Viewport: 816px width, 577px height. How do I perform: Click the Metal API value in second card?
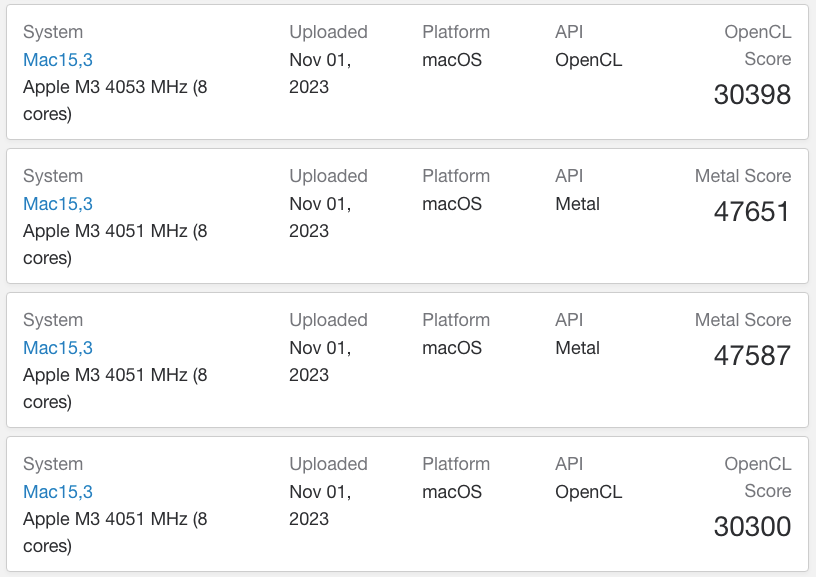pos(577,204)
